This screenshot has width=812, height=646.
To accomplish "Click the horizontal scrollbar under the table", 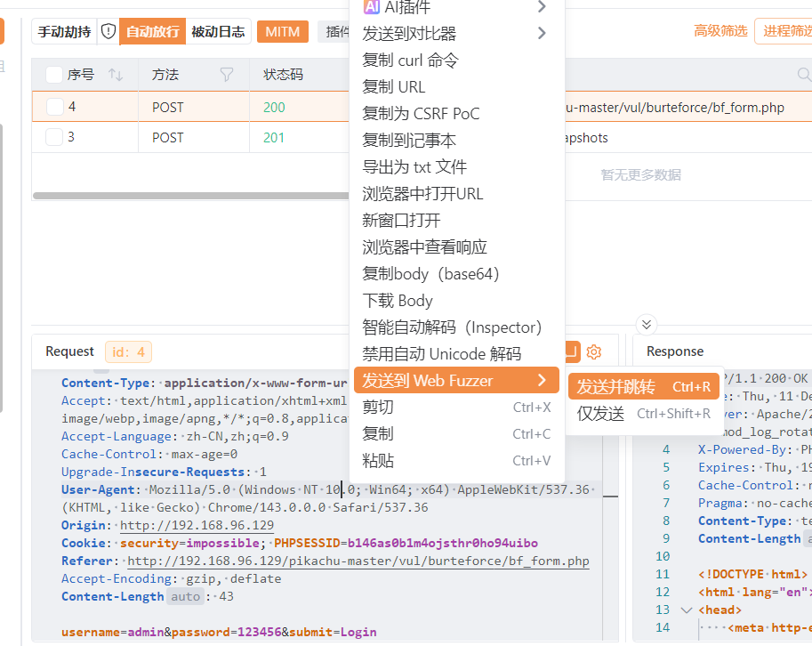I will coord(190,195).
